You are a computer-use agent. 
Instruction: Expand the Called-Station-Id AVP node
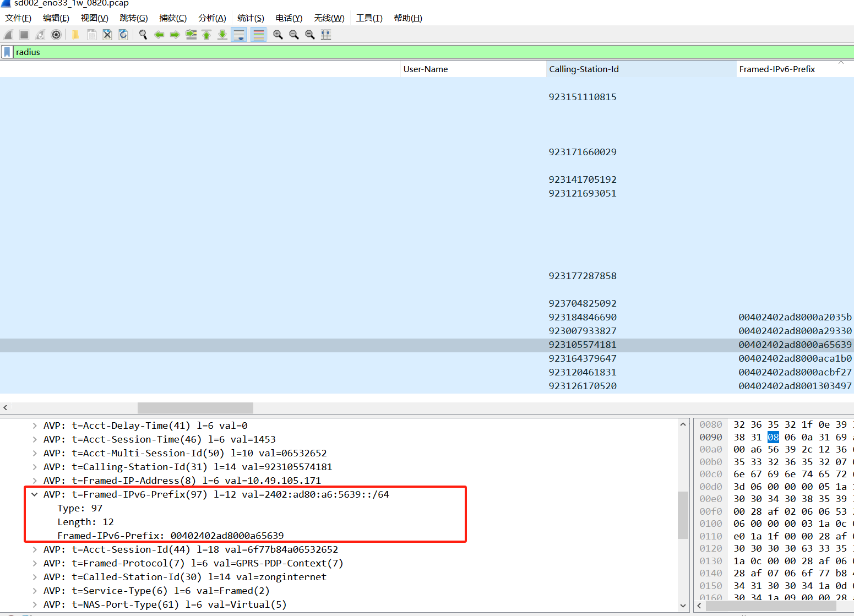click(35, 577)
